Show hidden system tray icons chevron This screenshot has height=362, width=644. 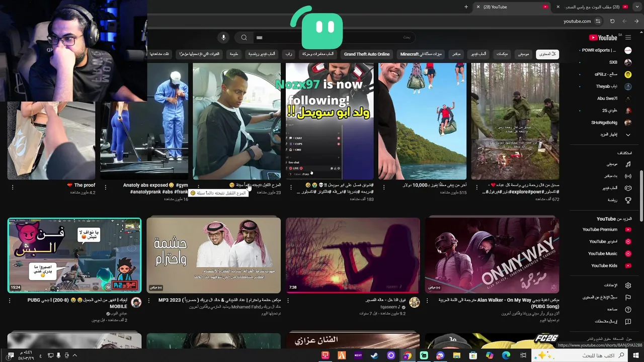click(75, 355)
